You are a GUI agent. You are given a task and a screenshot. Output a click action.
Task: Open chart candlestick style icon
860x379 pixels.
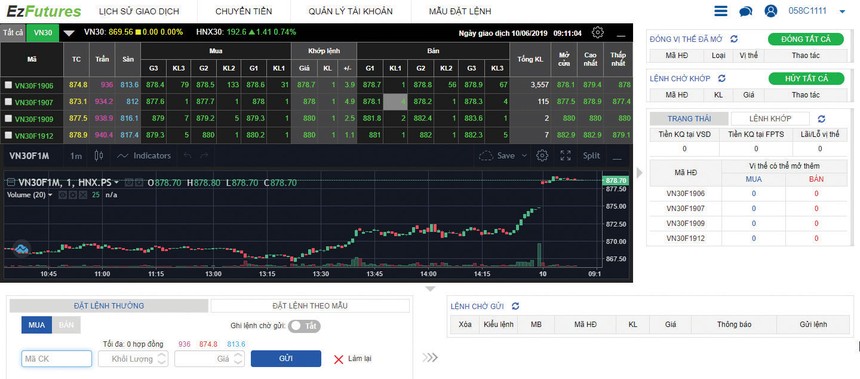tap(99, 156)
